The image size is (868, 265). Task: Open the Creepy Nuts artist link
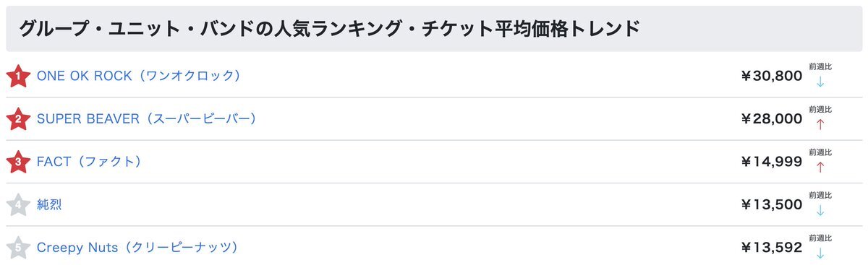[x=137, y=248]
